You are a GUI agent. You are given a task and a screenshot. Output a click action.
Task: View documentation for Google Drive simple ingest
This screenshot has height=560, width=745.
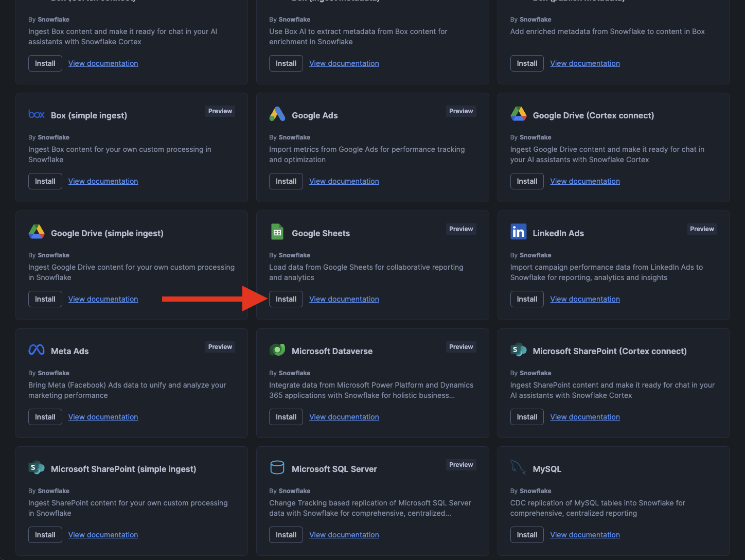coord(103,299)
